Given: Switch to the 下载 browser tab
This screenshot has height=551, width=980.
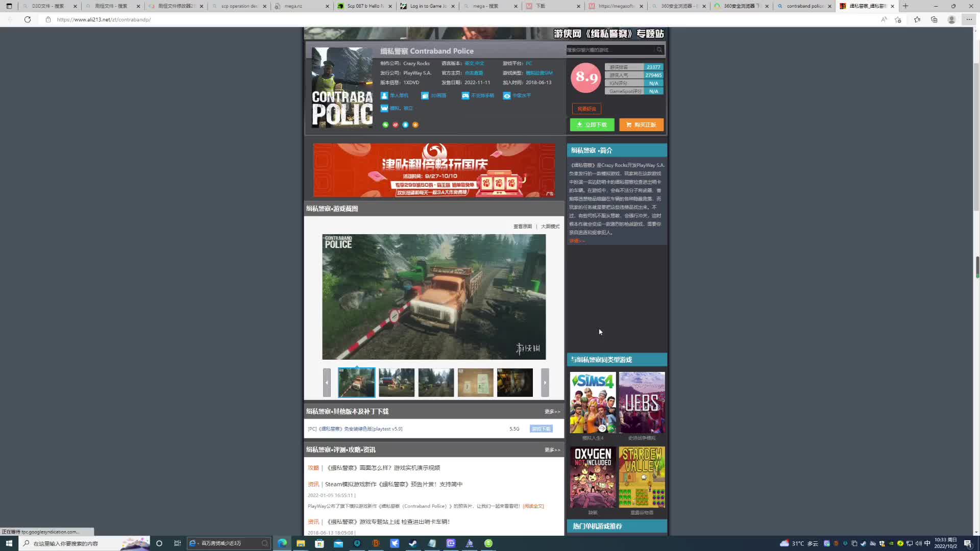Looking at the screenshot, I should (553, 6).
